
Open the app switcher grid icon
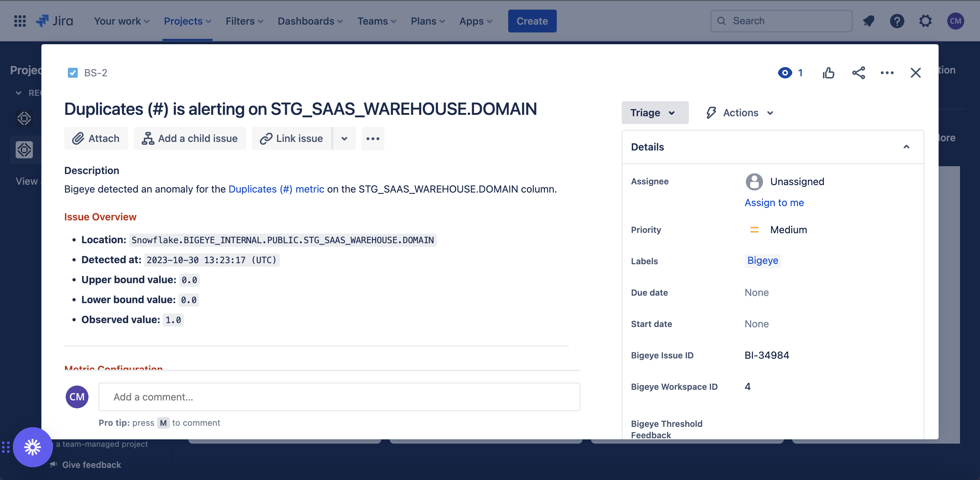pyautogui.click(x=20, y=21)
